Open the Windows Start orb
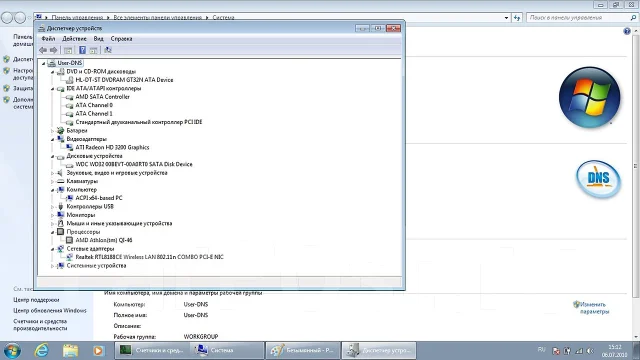The image size is (640, 360). click(x=12, y=351)
